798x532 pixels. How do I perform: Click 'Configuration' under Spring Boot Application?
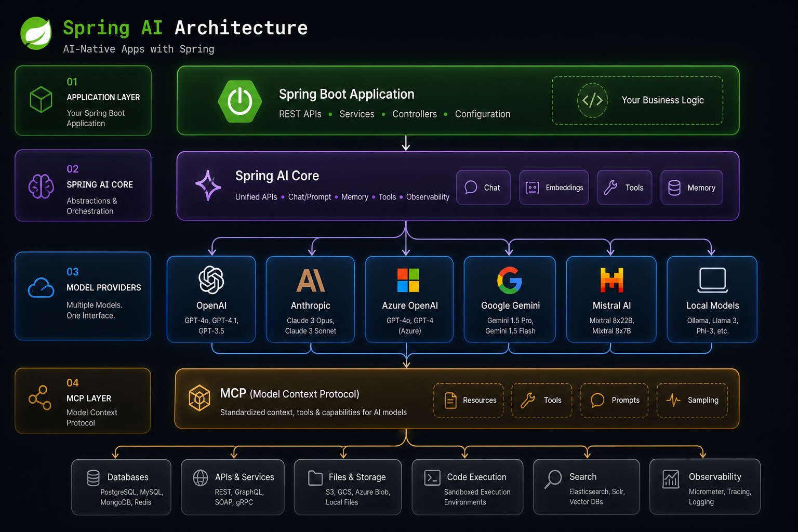[x=483, y=114]
